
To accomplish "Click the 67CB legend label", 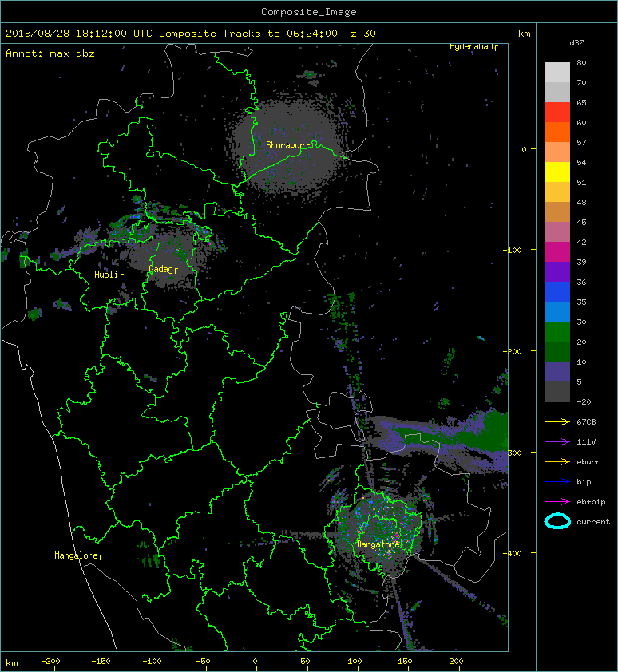I will point(586,421).
